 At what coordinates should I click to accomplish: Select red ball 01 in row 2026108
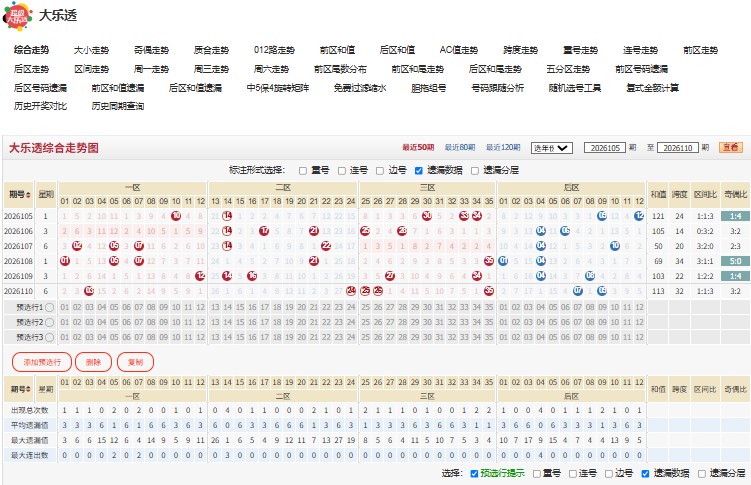pyautogui.click(x=65, y=261)
